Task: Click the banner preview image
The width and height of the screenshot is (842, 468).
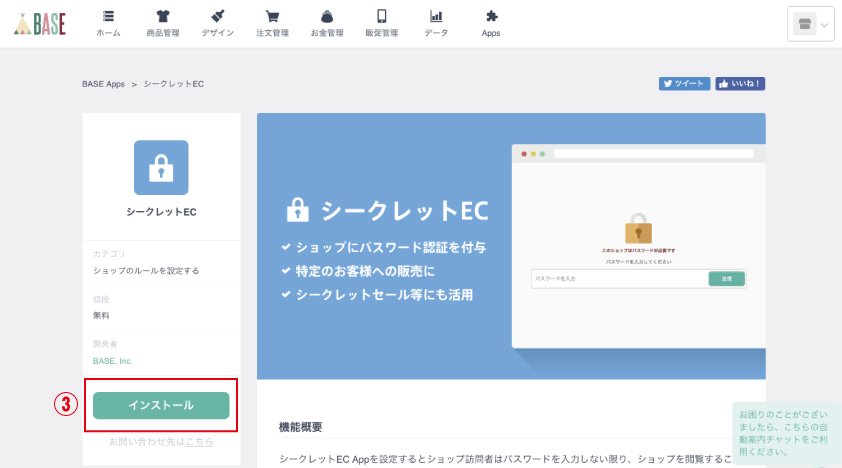Action: (x=511, y=246)
